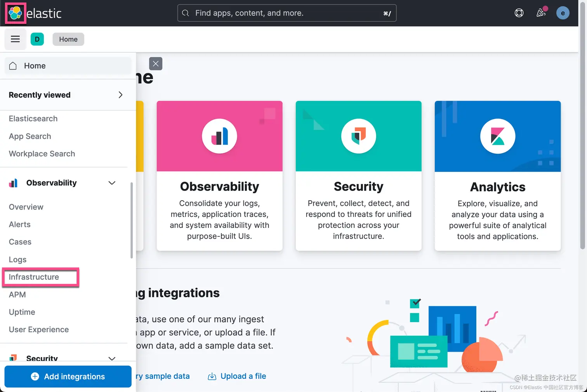
Task: Expand Recently viewed section
Action: coord(120,95)
